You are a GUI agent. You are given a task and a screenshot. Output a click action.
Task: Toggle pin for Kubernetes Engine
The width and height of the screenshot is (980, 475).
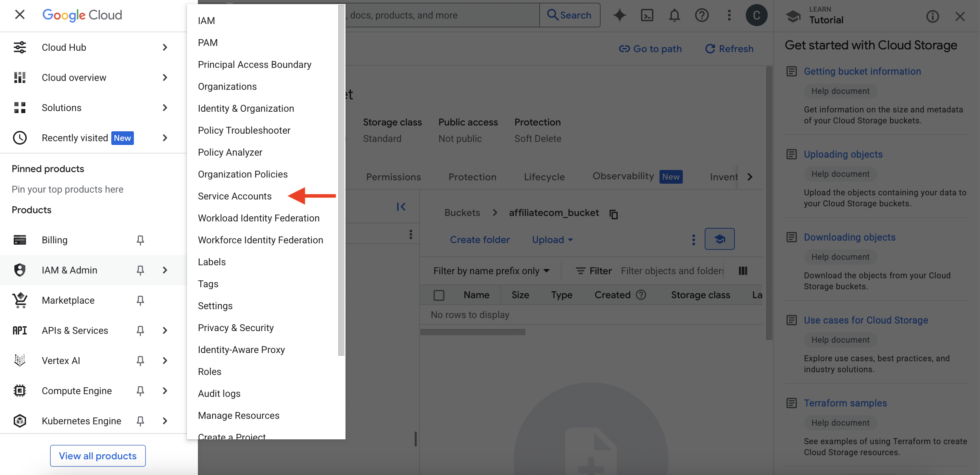(x=140, y=421)
